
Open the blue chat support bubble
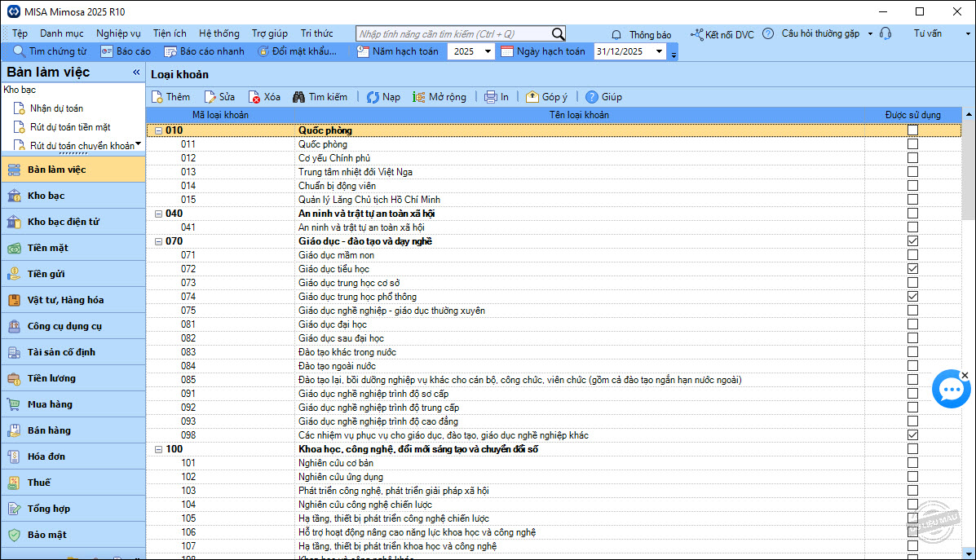click(x=950, y=390)
